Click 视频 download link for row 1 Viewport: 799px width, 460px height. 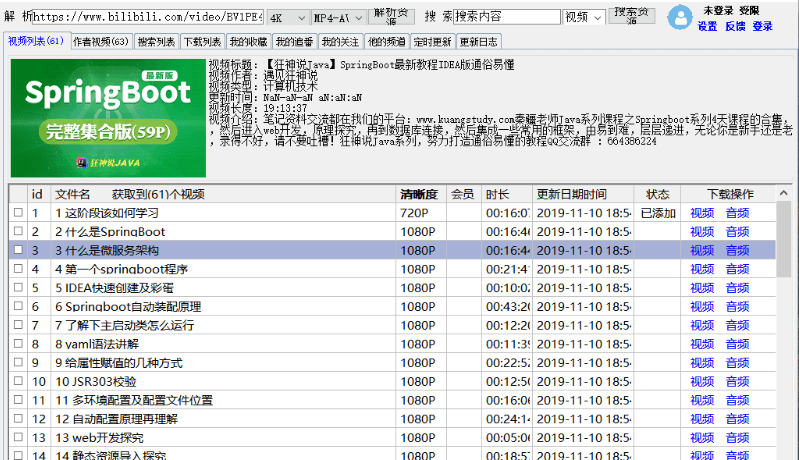(702, 213)
